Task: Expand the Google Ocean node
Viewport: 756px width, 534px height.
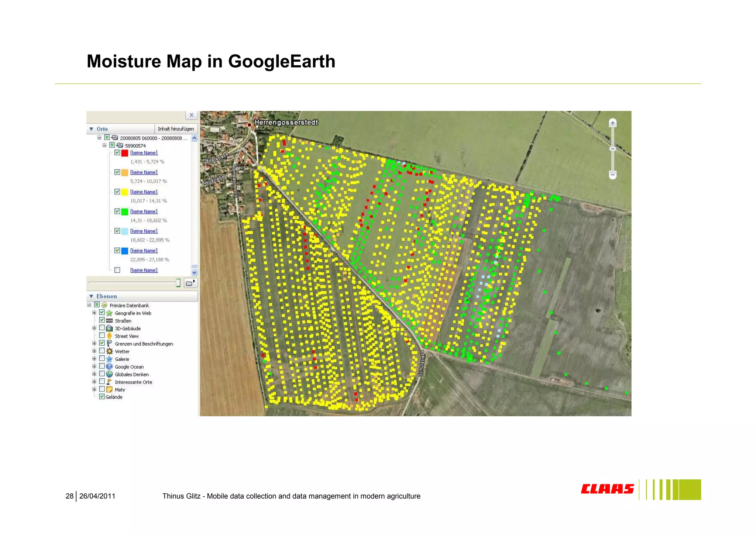Action: pos(94,366)
